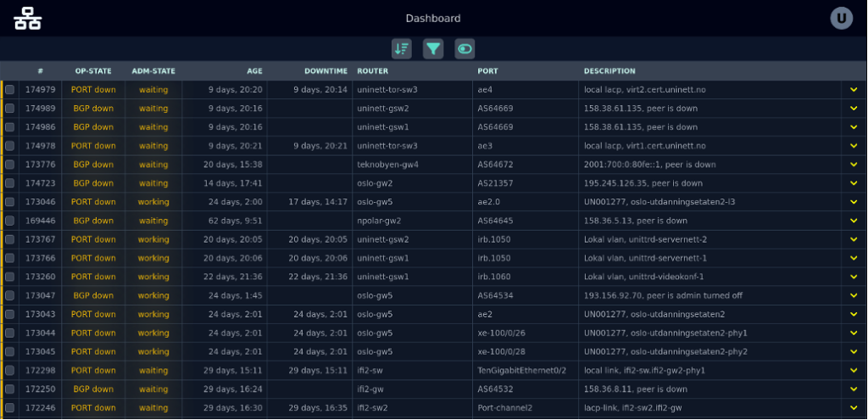The image size is (868, 420).
Task: Click the ROUTER column header
Action: pyautogui.click(x=373, y=71)
